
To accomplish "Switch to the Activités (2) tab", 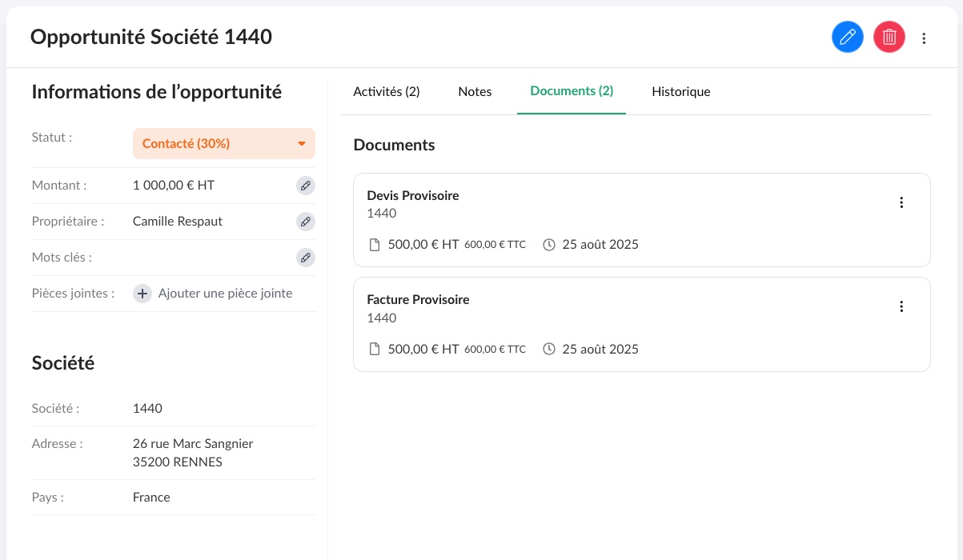I will [387, 92].
